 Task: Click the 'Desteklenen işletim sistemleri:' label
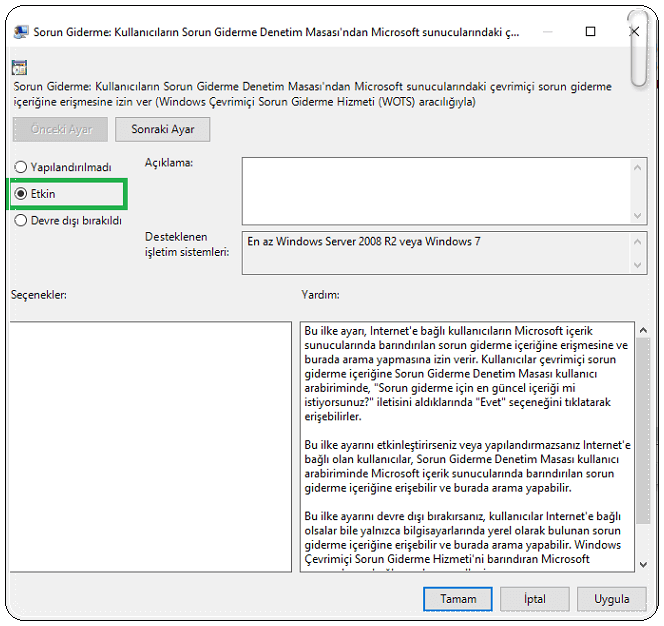click(187, 244)
